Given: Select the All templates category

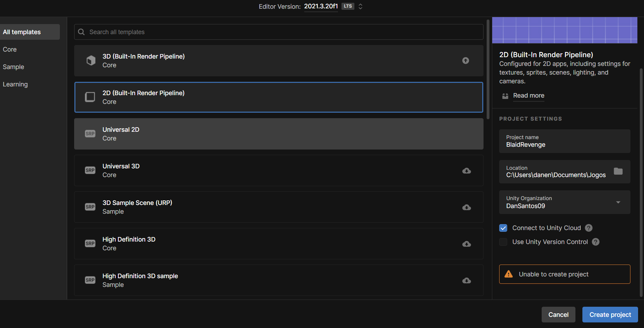Looking at the screenshot, I should (30, 32).
